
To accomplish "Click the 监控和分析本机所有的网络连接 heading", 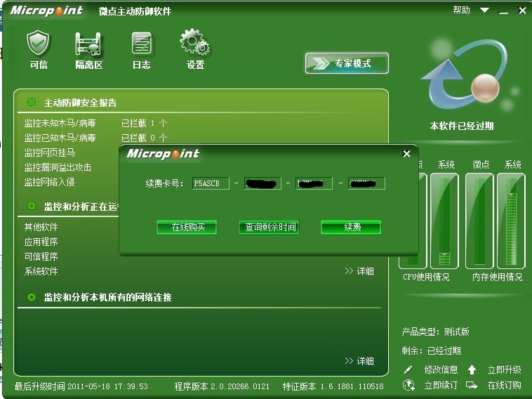I will (x=107, y=297).
